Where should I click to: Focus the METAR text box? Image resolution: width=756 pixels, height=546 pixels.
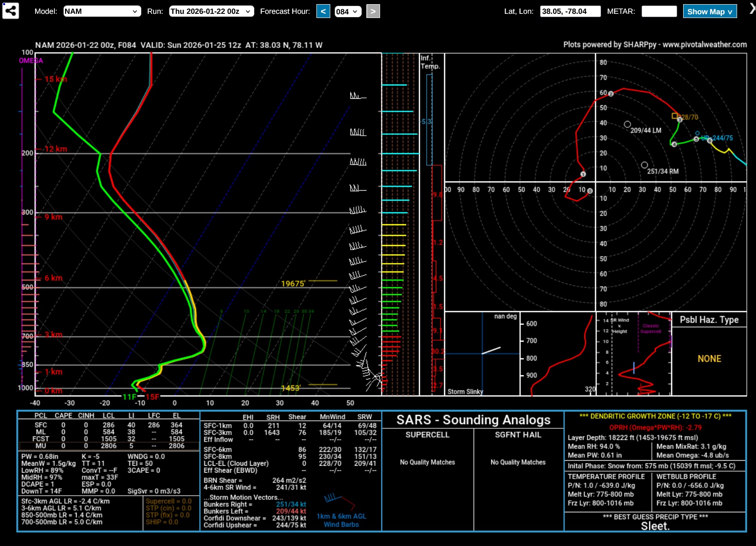(659, 12)
